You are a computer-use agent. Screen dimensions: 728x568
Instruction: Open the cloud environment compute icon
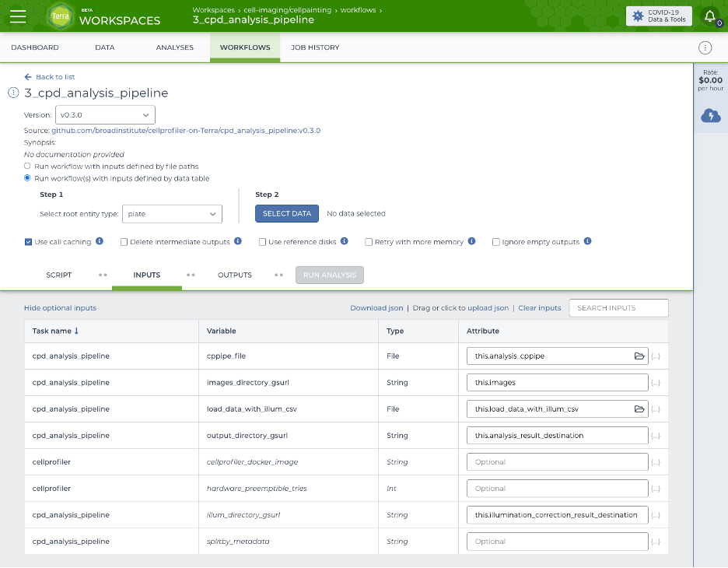[x=710, y=116]
